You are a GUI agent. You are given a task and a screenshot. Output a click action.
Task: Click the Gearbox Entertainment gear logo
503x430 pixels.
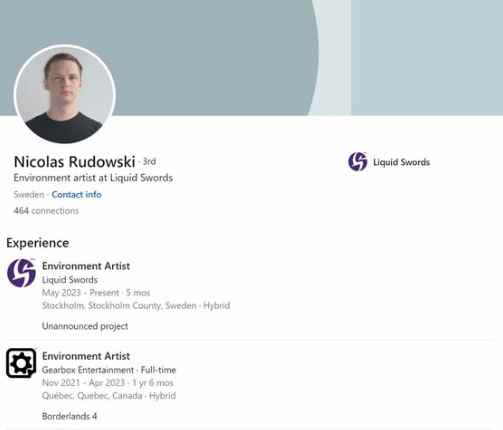point(21,363)
